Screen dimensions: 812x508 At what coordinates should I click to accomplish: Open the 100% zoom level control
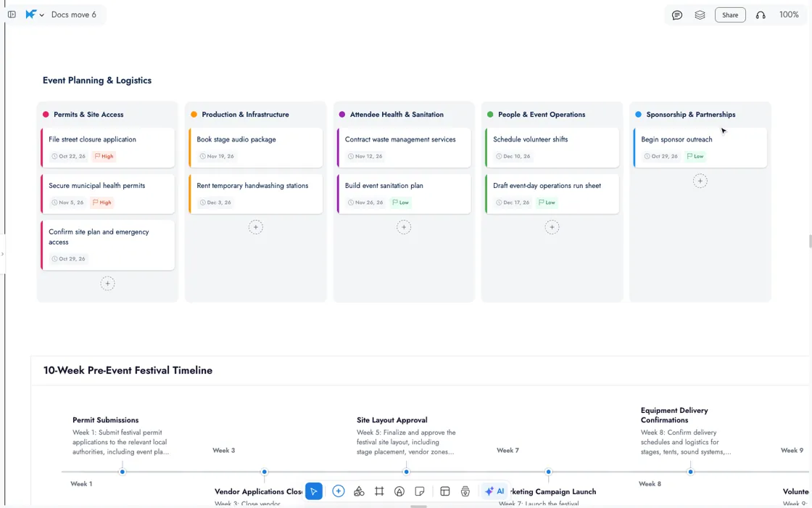pos(789,15)
